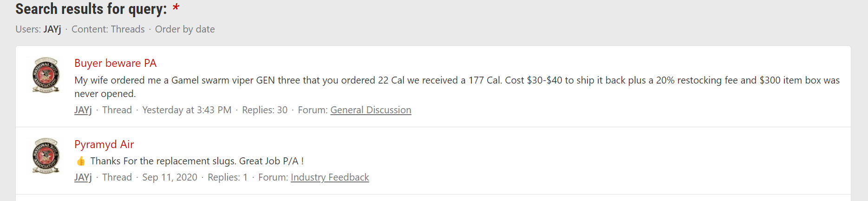The image size is (868, 201).
Task: Click the Yesterday at 3:43 PM timestamp
Action: click(x=187, y=110)
